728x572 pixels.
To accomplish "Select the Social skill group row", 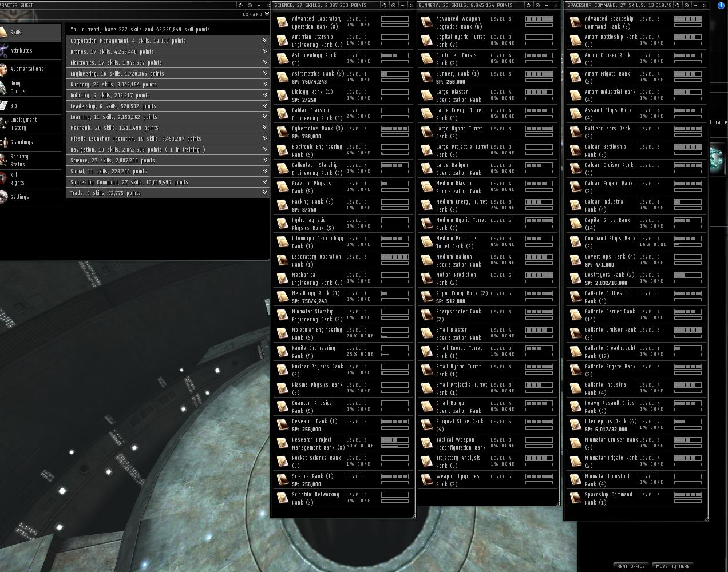I will tap(168, 171).
